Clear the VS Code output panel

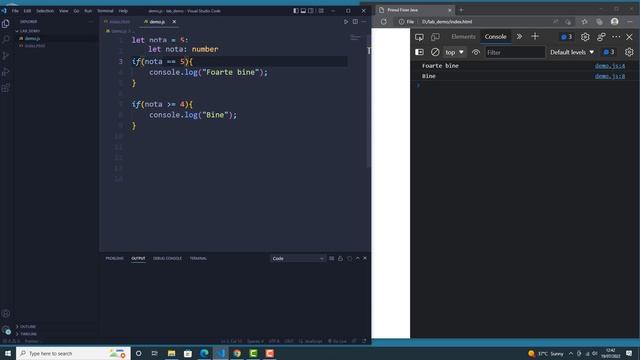(331, 258)
